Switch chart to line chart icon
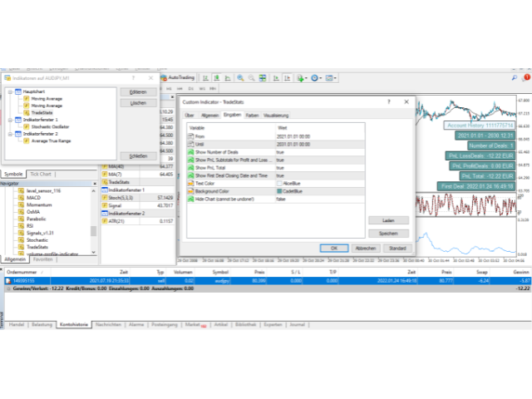 [x=228, y=78]
